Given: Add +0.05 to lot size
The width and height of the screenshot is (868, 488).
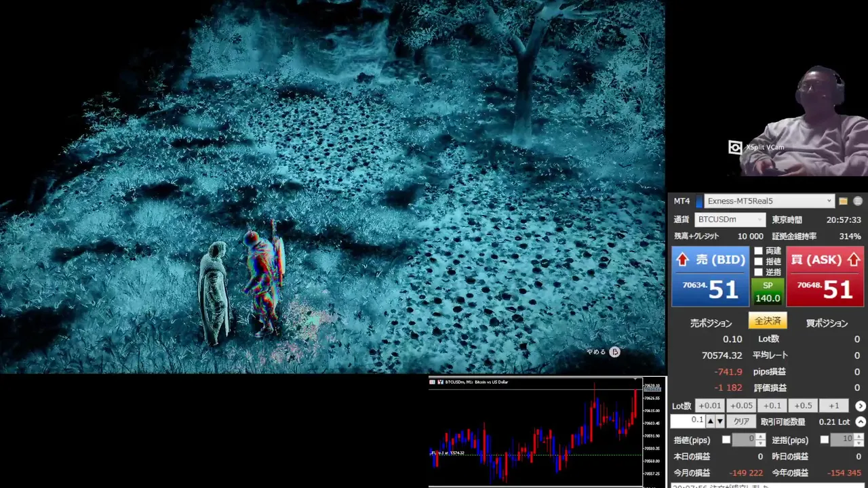Looking at the screenshot, I should [741, 406].
